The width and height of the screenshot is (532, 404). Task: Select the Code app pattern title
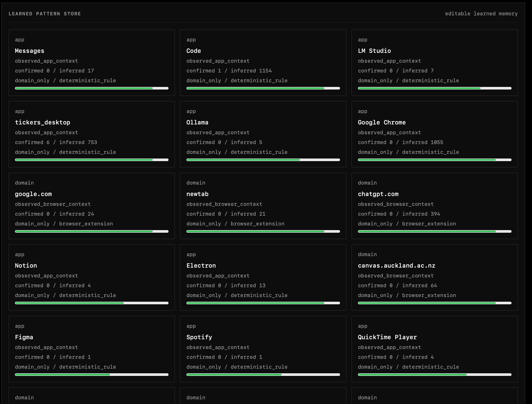(193, 51)
